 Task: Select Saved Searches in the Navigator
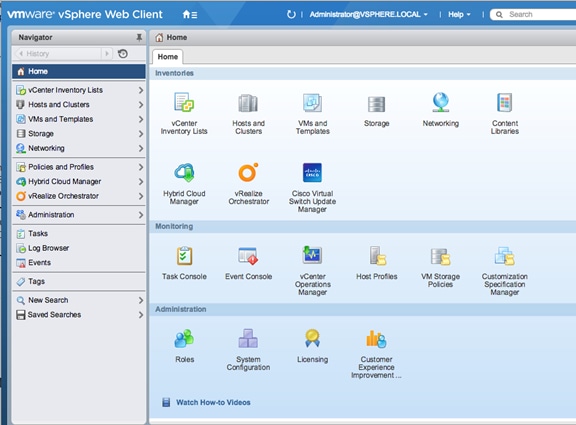pyautogui.click(x=79, y=315)
